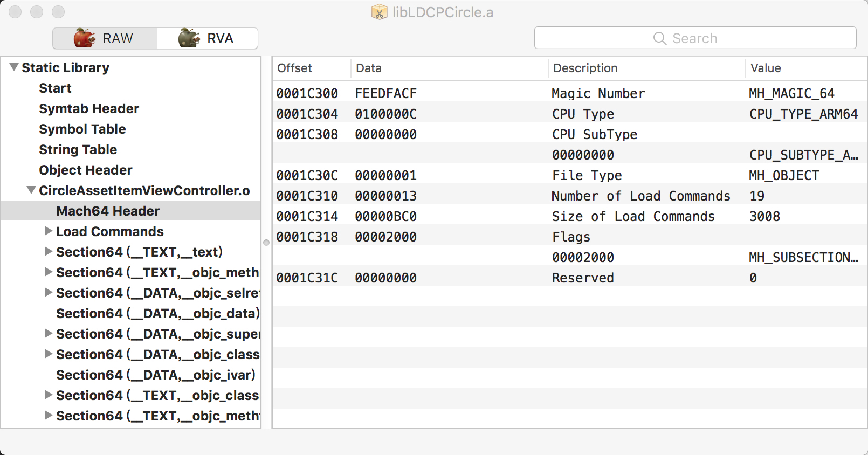Expand Section64 (__DATA,__objc_class node
The height and width of the screenshot is (455, 868).
pyautogui.click(x=49, y=354)
